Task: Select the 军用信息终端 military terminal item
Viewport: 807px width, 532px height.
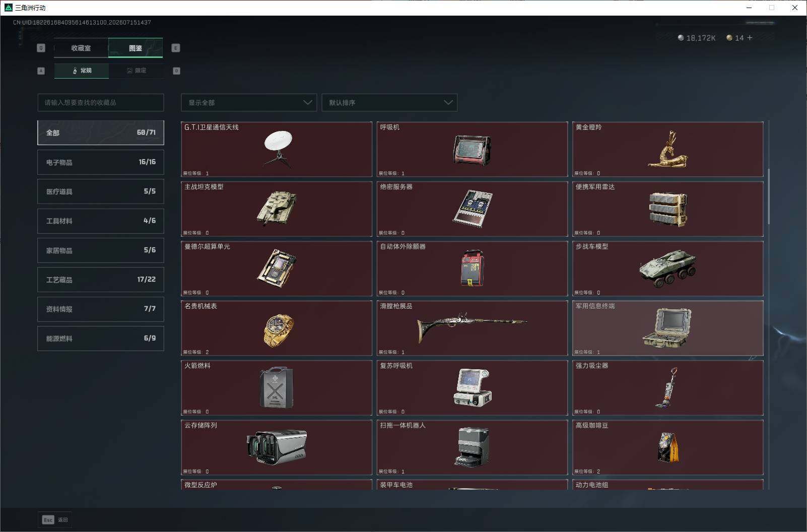Action: click(668, 328)
